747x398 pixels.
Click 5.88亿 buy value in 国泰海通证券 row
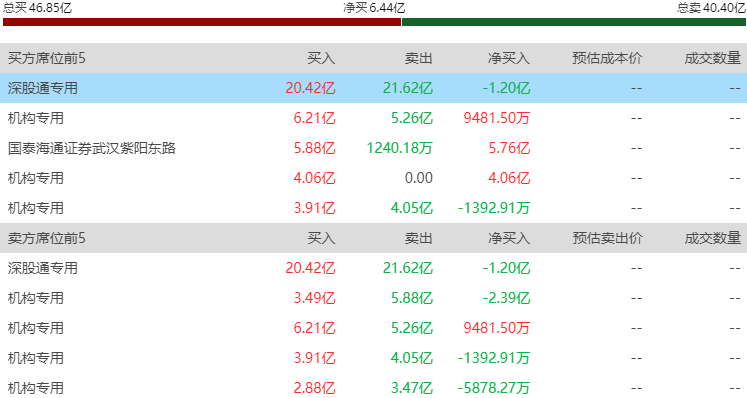pos(314,148)
